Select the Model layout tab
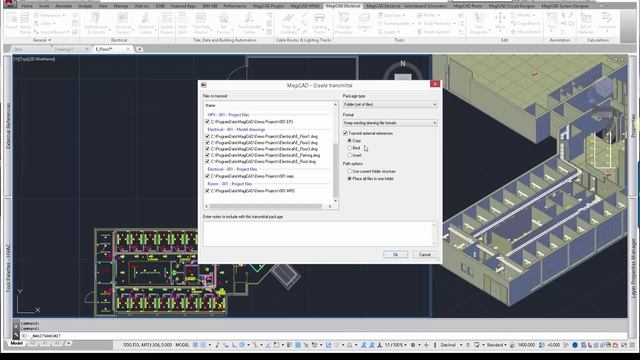 click(x=16, y=343)
